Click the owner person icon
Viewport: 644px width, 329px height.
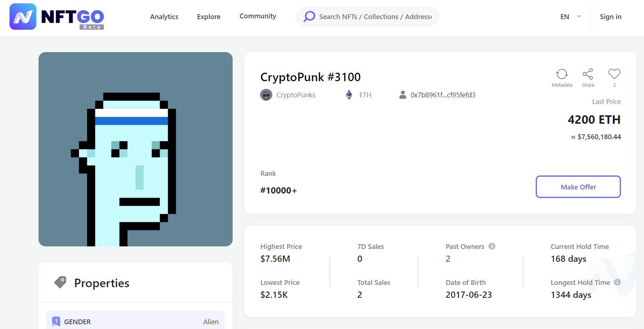403,95
